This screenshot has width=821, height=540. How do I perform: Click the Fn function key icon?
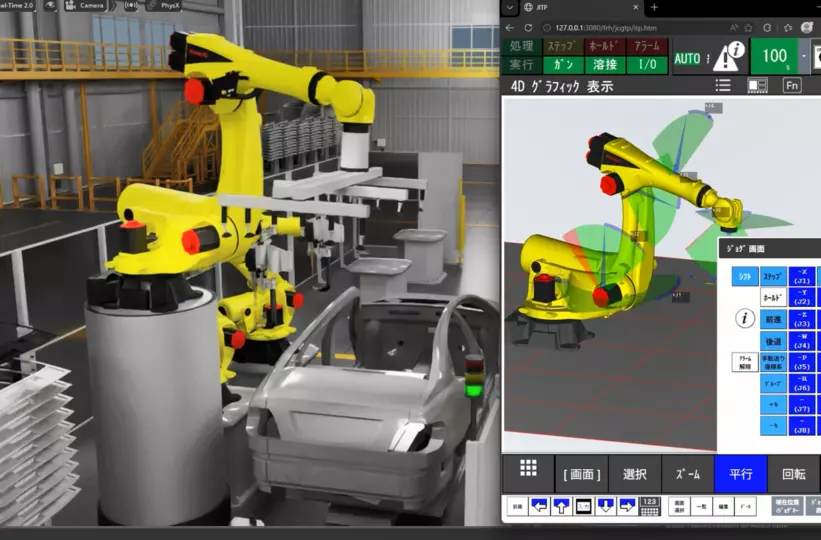792,85
